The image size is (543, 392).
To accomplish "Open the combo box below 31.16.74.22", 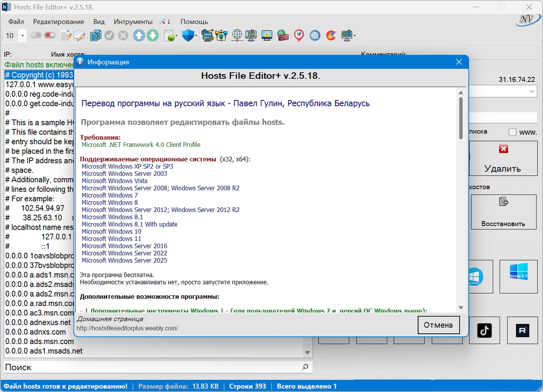I will pos(502,91).
